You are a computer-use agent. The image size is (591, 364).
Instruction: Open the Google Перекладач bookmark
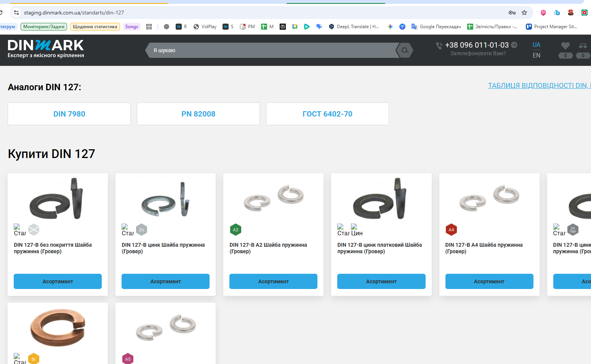436,27
